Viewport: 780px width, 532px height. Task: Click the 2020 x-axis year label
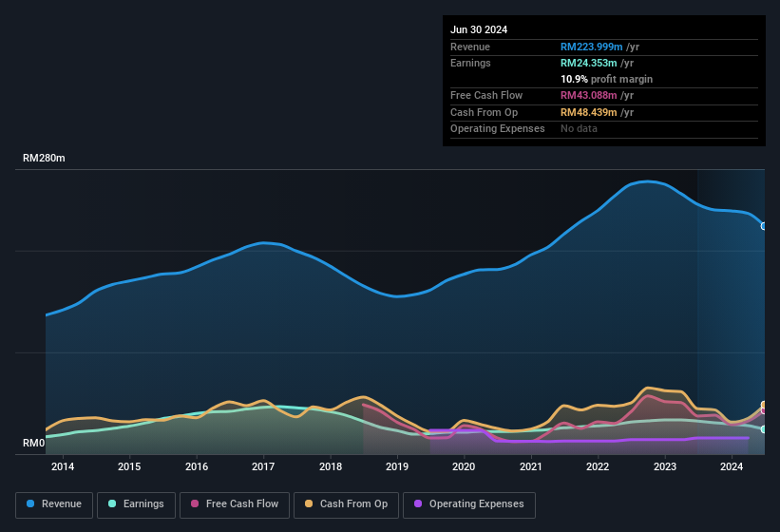pyautogui.click(x=464, y=466)
